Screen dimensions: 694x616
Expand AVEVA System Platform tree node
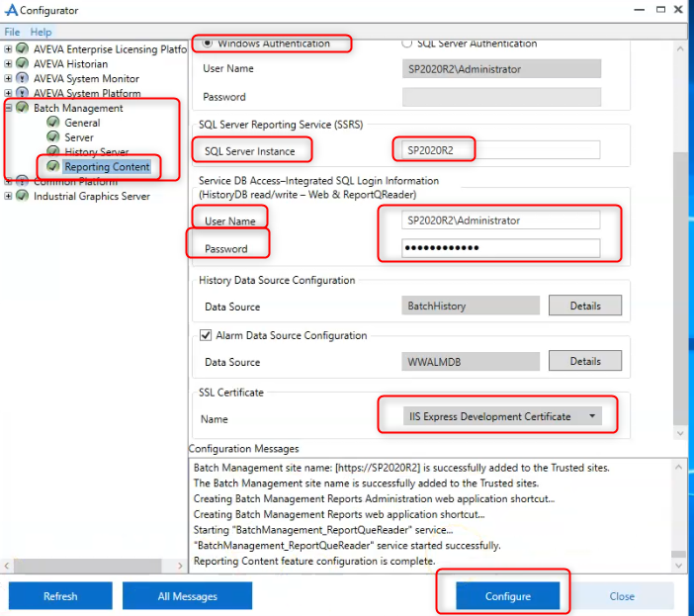point(8,93)
